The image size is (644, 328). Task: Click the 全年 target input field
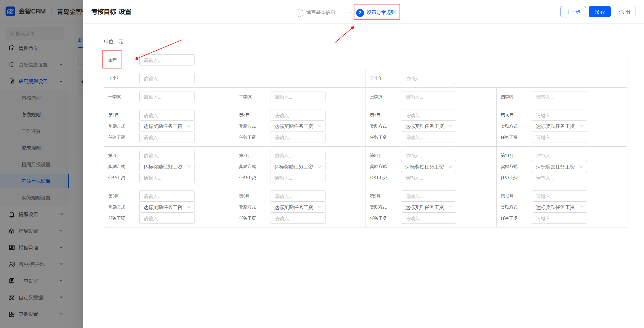167,60
